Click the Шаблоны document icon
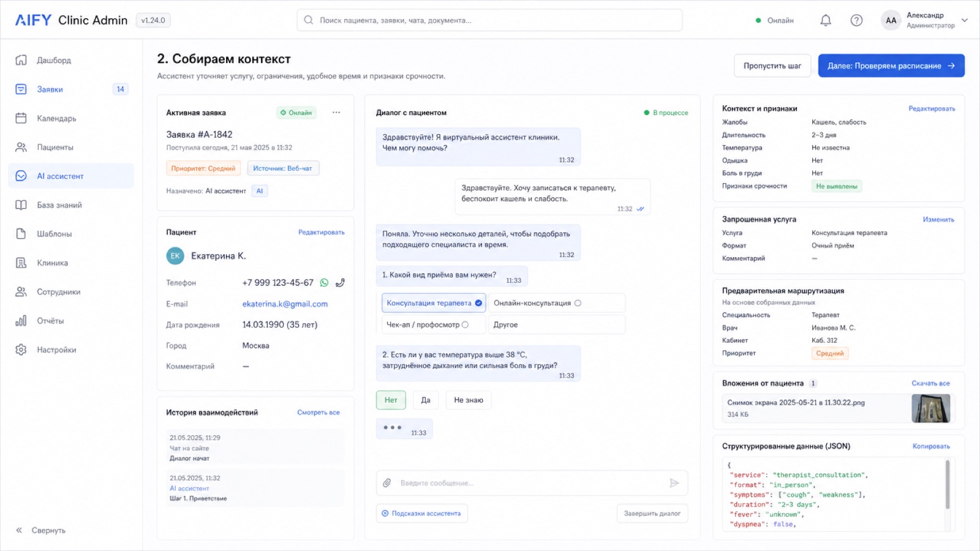This screenshot has width=980, height=551. 21,234
